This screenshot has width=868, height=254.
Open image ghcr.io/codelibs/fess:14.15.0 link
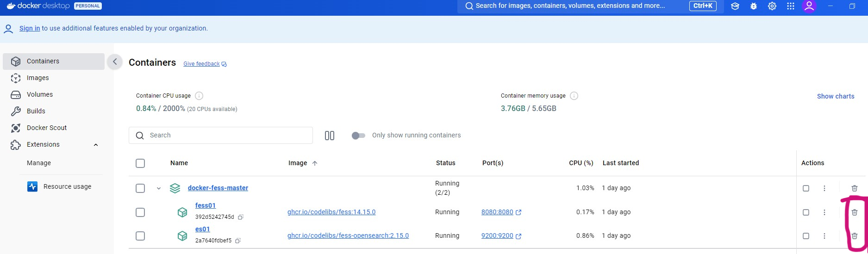[x=331, y=212]
